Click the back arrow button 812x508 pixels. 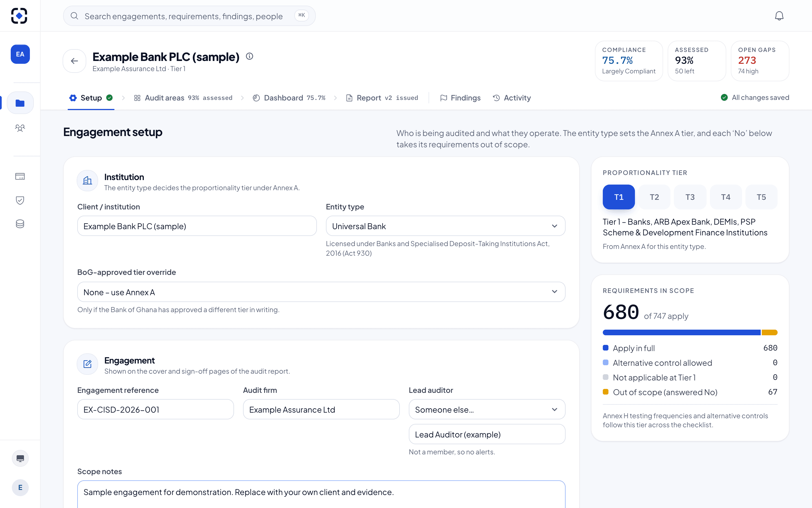tap(74, 61)
